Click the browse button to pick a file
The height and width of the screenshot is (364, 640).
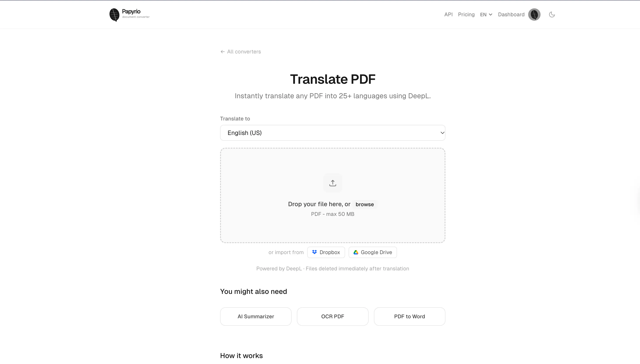coord(364,204)
